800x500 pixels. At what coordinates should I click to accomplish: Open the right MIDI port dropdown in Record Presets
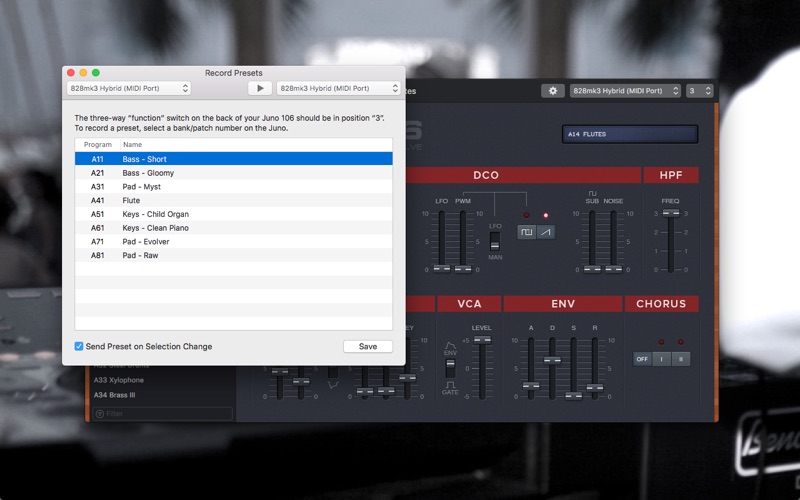point(338,88)
